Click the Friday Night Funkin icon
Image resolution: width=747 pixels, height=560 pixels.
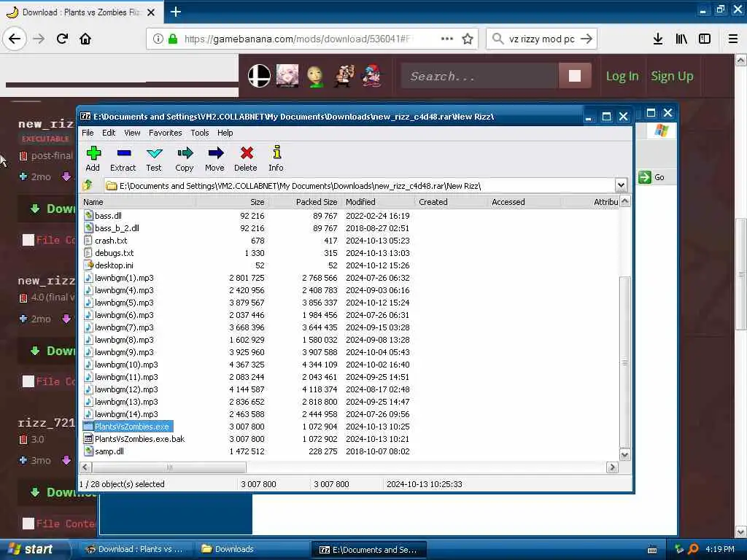(x=371, y=76)
